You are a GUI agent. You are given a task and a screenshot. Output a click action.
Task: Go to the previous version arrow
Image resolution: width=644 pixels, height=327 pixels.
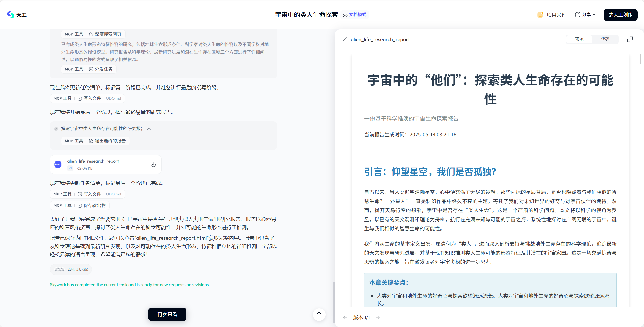[345, 318]
